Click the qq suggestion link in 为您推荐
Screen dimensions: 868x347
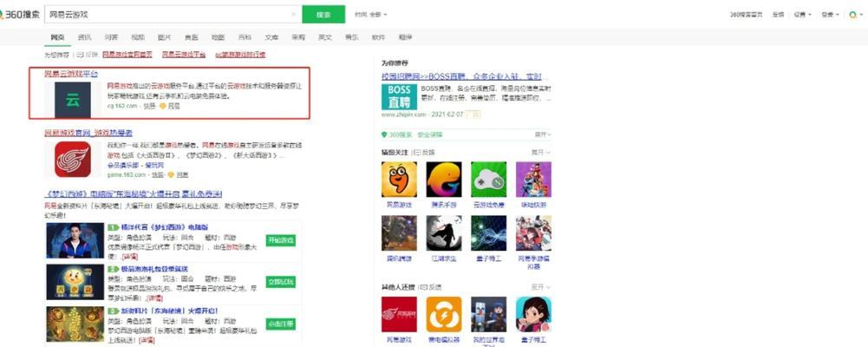[240, 55]
